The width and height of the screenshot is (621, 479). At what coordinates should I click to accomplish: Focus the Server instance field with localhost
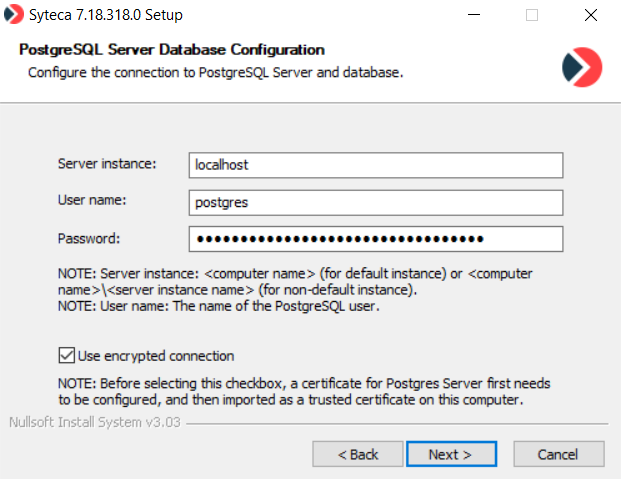[x=375, y=164]
